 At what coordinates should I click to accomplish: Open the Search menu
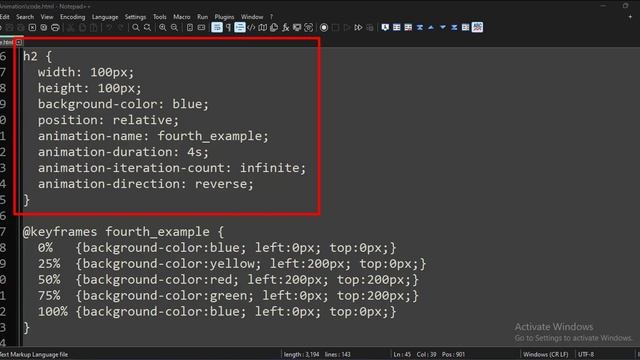[25, 17]
